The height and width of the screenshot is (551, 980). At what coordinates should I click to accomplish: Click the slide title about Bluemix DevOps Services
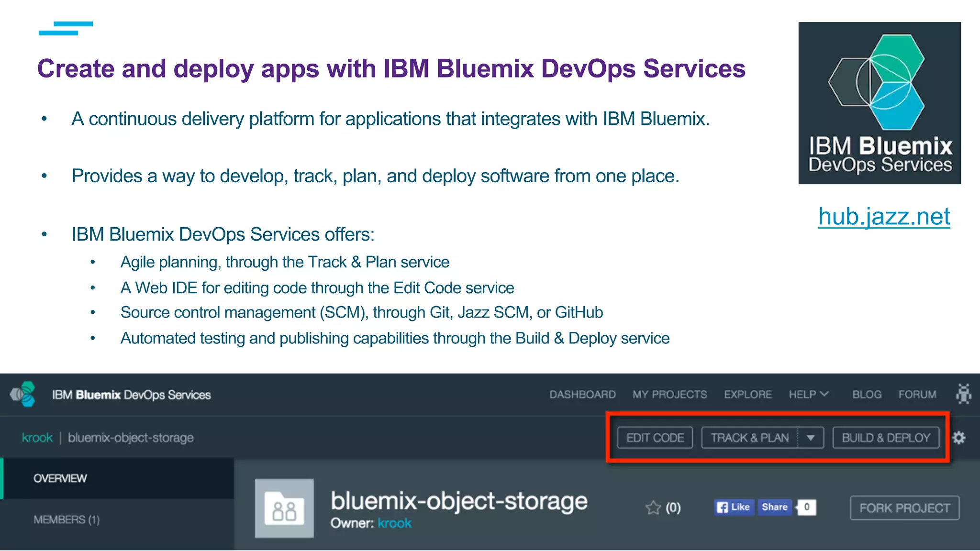[x=391, y=68]
